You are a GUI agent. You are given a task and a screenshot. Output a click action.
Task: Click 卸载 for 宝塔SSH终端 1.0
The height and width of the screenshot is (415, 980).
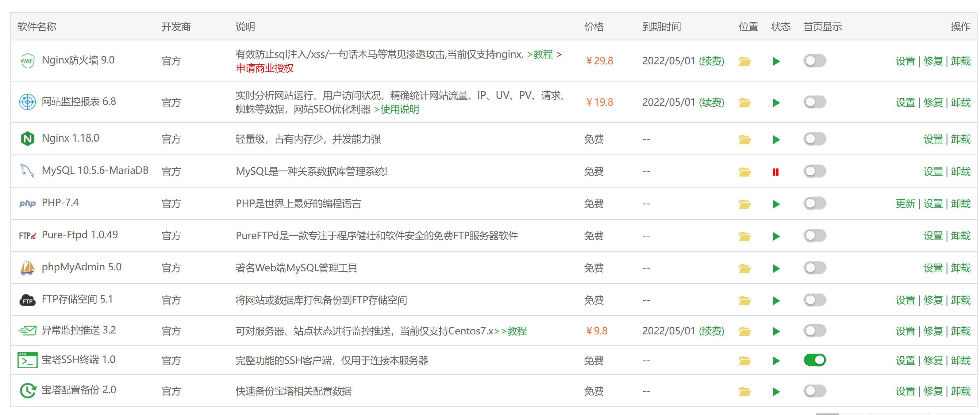click(961, 361)
